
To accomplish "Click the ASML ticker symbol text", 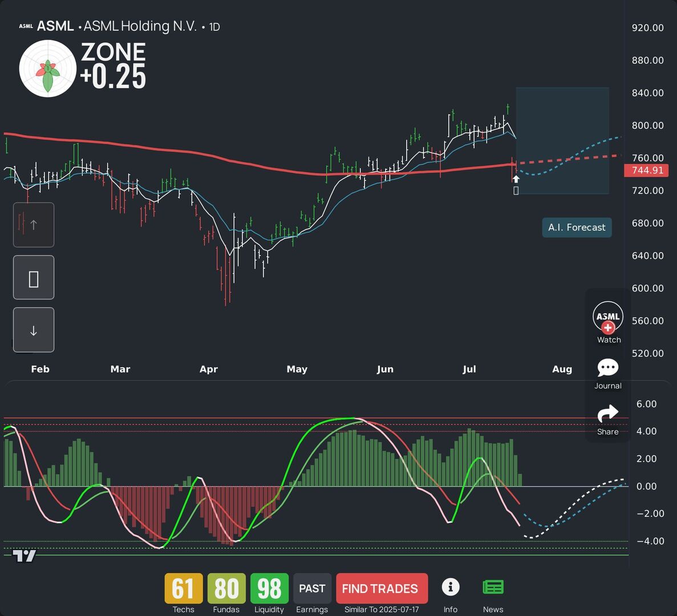I will tap(55, 26).
